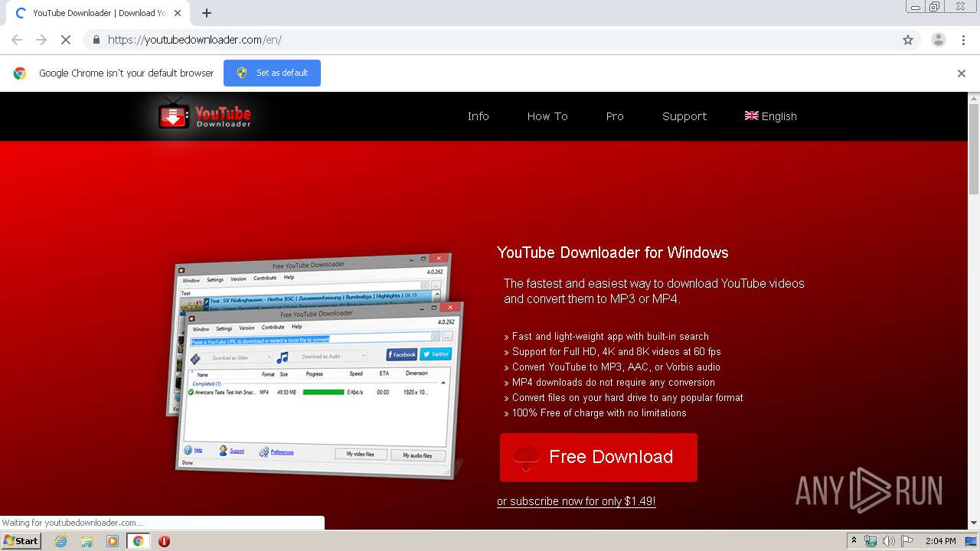Open the Windows Start menu
980x551 pixels.
(21, 541)
